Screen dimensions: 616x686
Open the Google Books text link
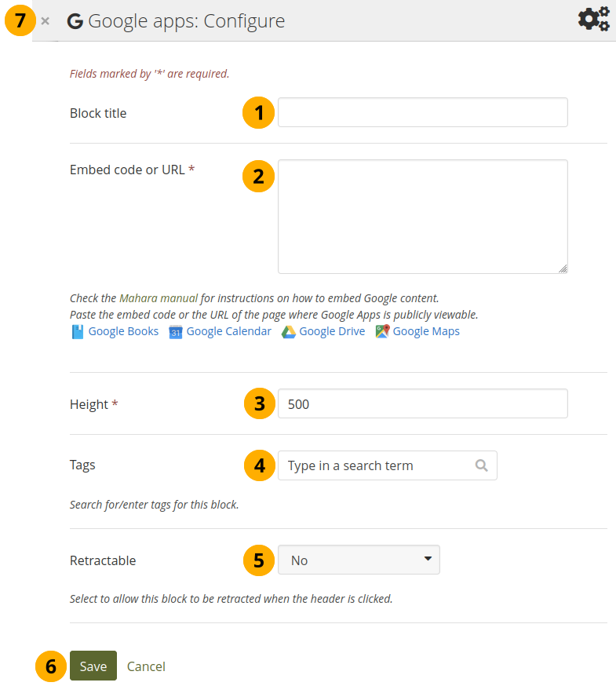coord(123,332)
